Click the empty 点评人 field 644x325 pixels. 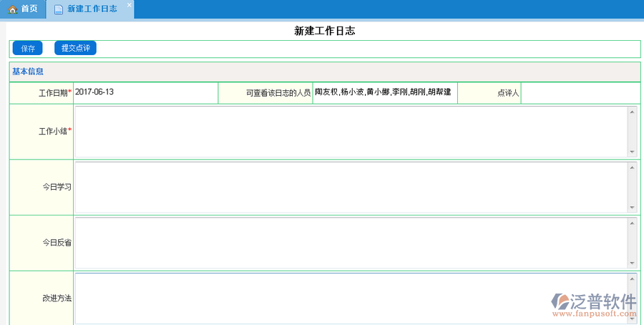point(580,93)
